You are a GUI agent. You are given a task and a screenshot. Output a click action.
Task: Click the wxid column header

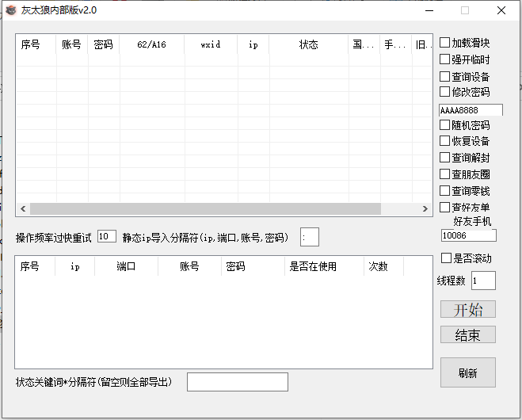tap(211, 45)
